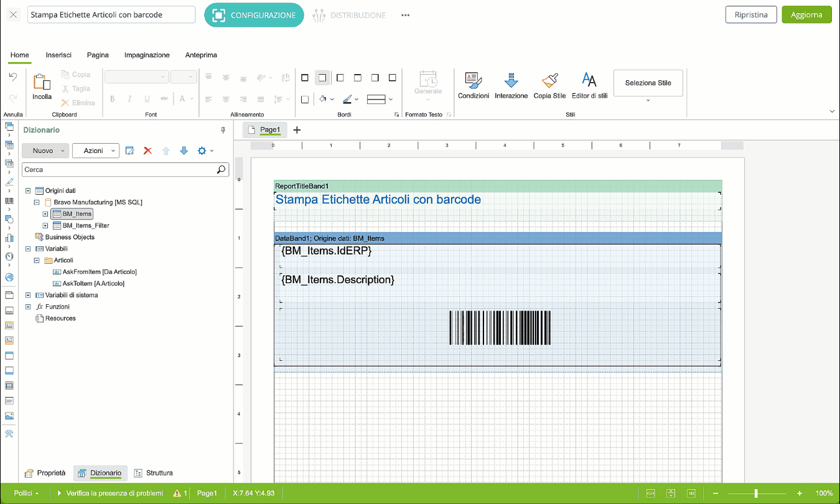Image resolution: width=840 pixels, height=504 pixels.
Task: Collapse the Origini dati tree node
Action: tap(28, 190)
